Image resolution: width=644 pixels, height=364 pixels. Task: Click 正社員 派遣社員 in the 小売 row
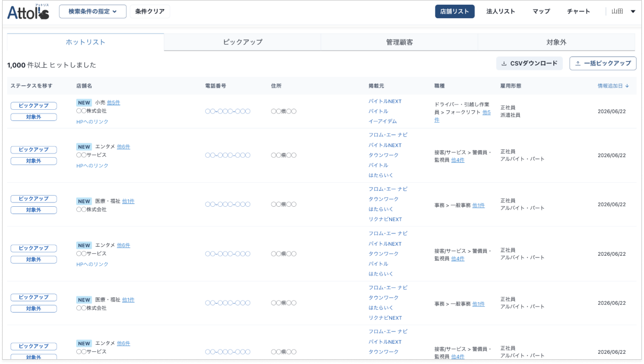[510, 111]
